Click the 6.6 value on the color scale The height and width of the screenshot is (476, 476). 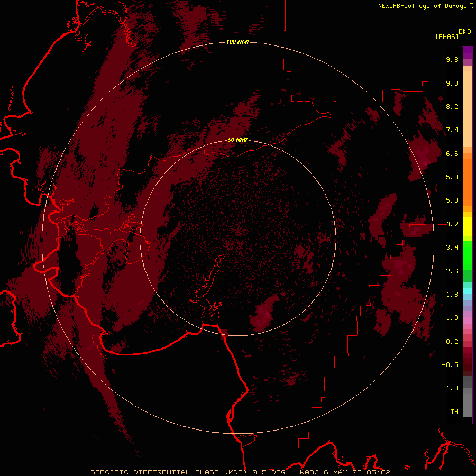click(x=452, y=153)
